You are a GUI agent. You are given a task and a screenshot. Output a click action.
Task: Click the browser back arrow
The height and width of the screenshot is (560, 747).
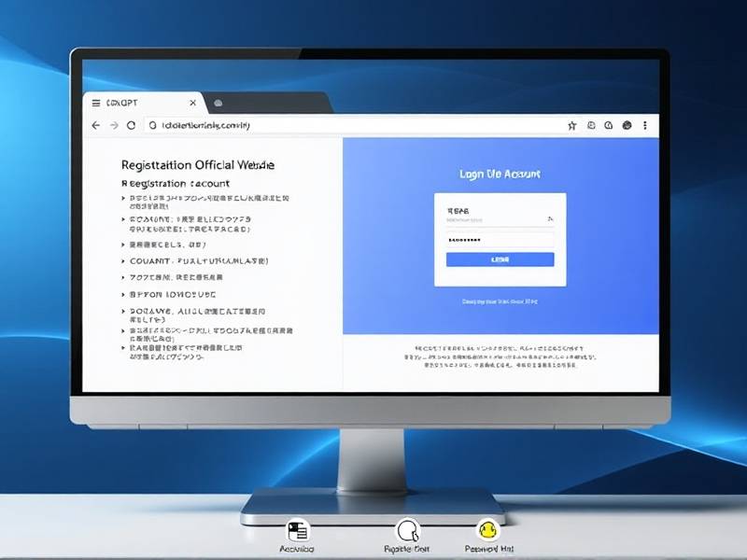[x=95, y=125]
